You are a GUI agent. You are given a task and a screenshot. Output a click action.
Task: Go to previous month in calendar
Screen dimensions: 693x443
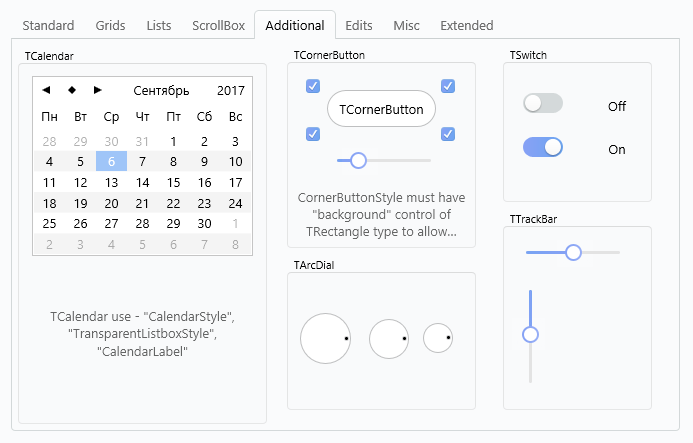pos(46,90)
